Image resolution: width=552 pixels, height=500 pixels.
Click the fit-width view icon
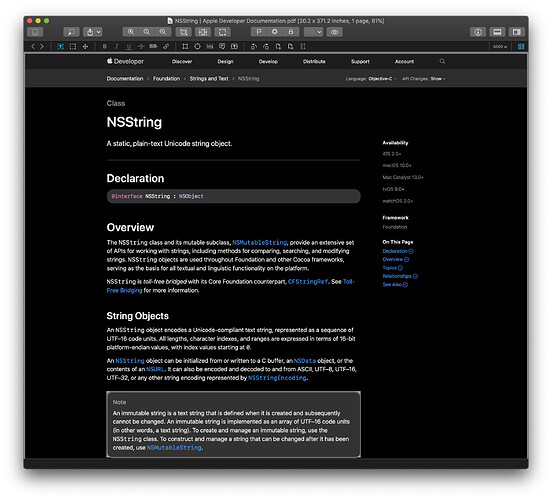pos(203,32)
